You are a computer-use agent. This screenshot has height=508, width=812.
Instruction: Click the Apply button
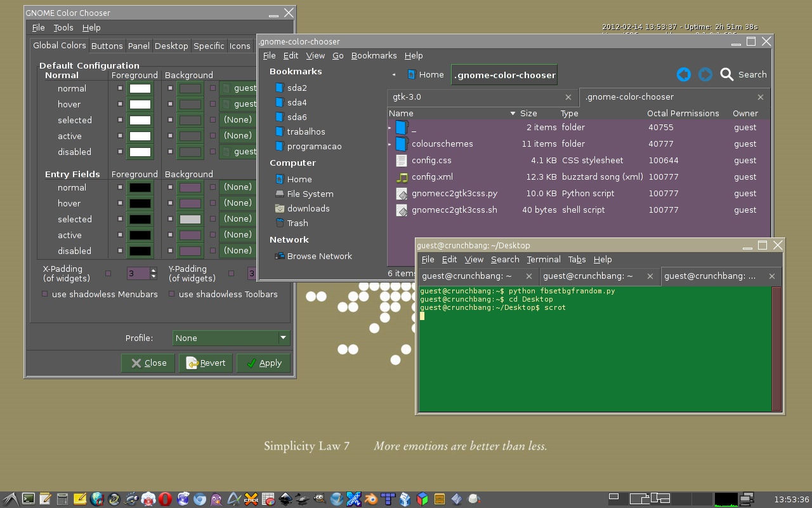(263, 363)
